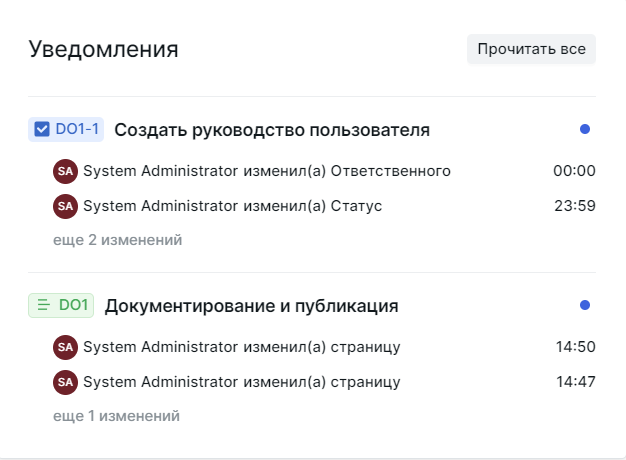Open the DO1-1 task badge
The height and width of the screenshot is (460, 626).
pyautogui.click(x=66, y=129)
